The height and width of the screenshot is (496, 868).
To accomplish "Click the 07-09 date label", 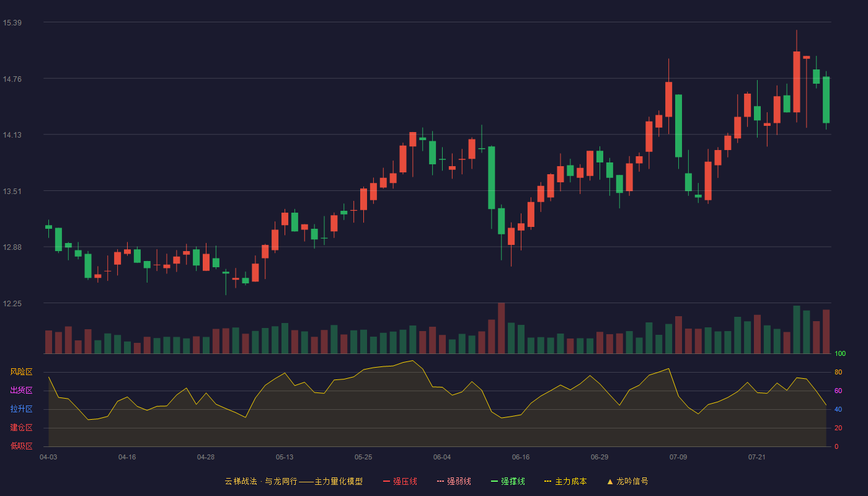I will [678, 458].
